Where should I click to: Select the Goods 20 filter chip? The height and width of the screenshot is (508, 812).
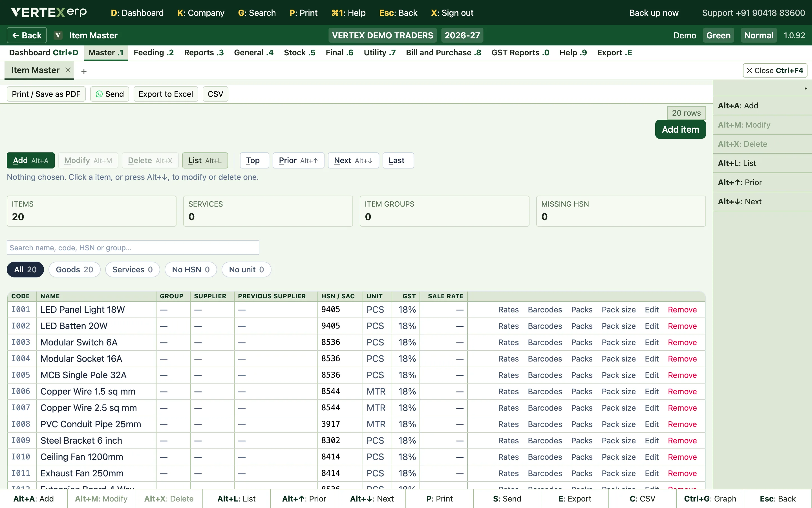(x=74, y=270)
